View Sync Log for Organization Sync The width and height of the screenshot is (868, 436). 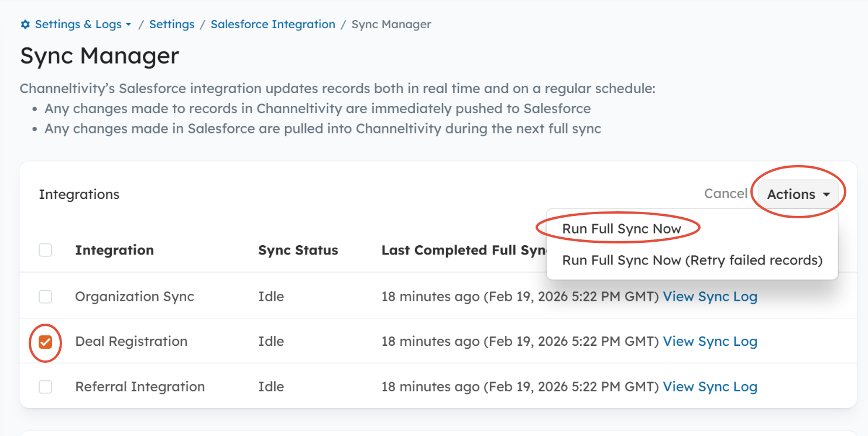[710, 297]
